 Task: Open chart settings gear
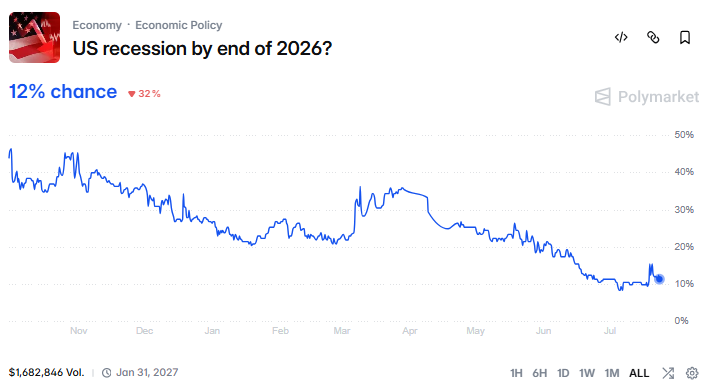(692, 373)
